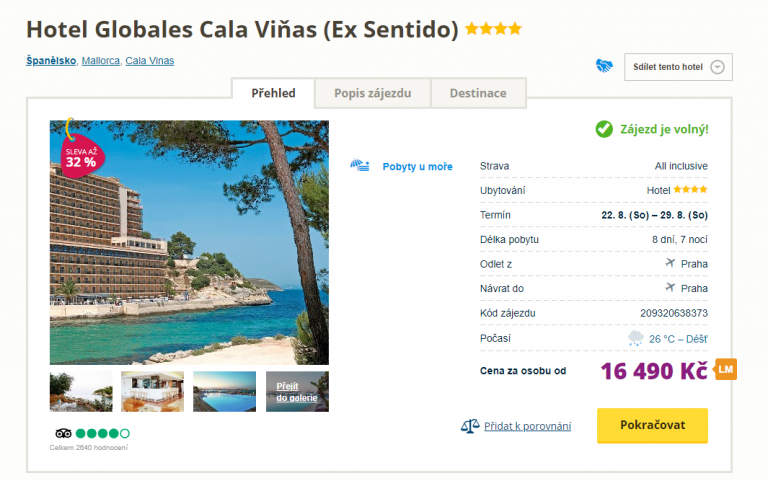Click the handshake icon beside share button

click(x=603, y=67)
